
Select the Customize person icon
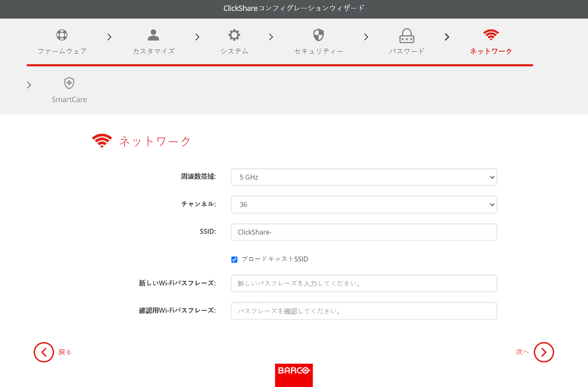click(x=153, y=35)
